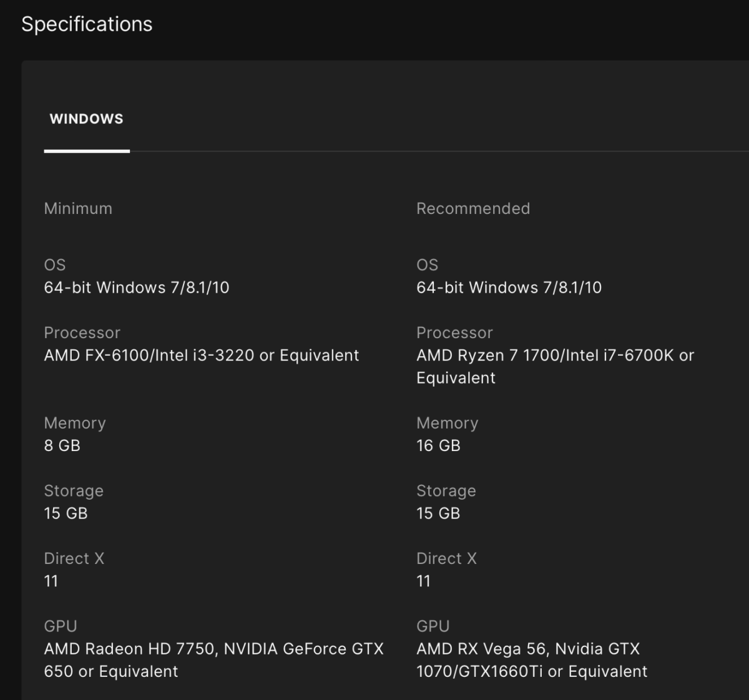Screen dimensions: 749x700
Task: Click the Minimum column heading
Action: [x=78, y=208]
